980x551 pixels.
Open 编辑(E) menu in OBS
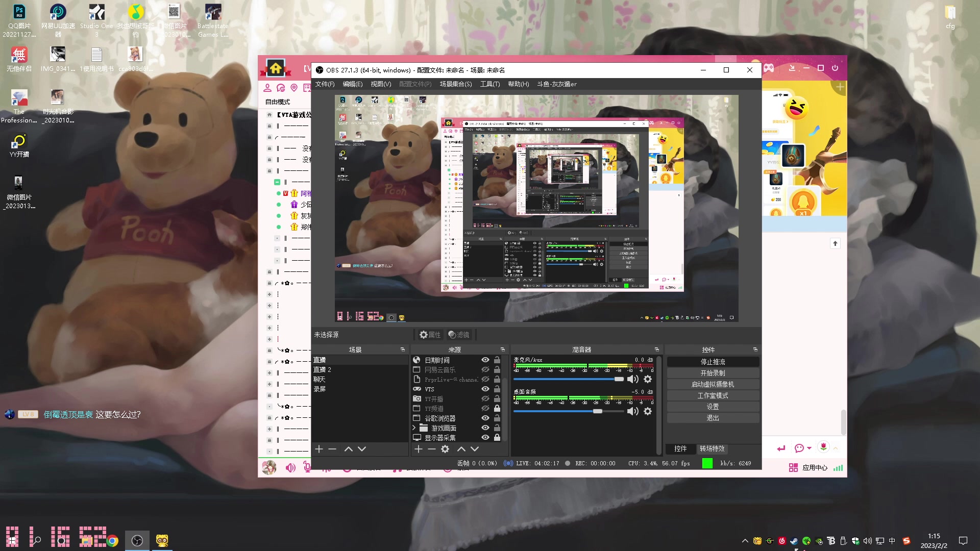click(x=353, y=84)
